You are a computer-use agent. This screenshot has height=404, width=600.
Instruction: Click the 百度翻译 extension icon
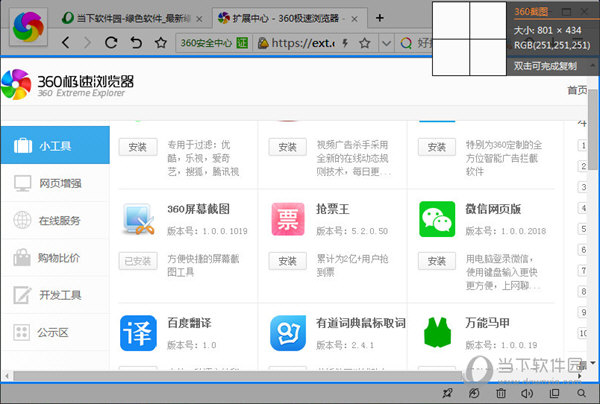(138, 333)
